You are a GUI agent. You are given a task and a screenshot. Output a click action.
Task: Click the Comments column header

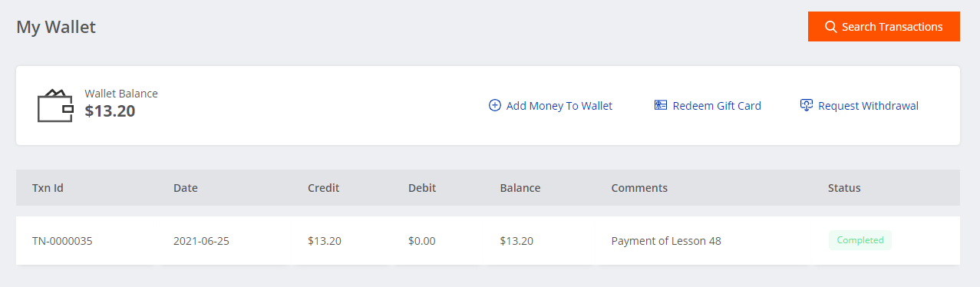pos(639,188)
